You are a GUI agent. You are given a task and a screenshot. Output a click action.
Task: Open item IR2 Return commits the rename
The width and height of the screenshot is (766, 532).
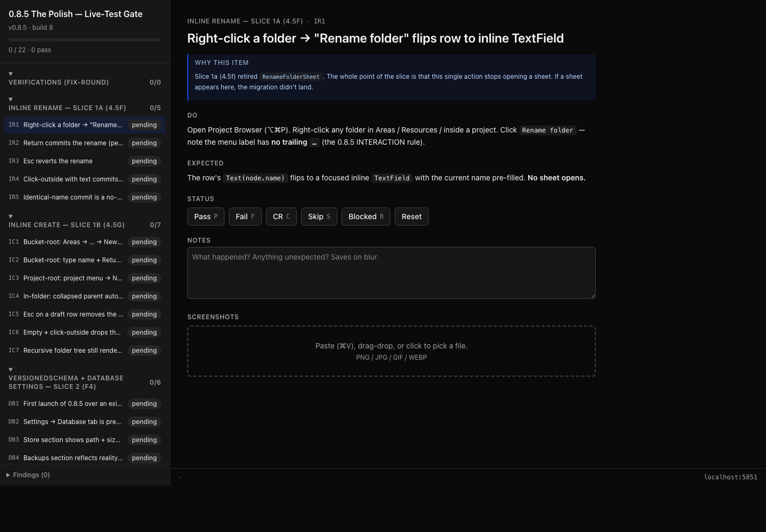[x=85, y=143]
